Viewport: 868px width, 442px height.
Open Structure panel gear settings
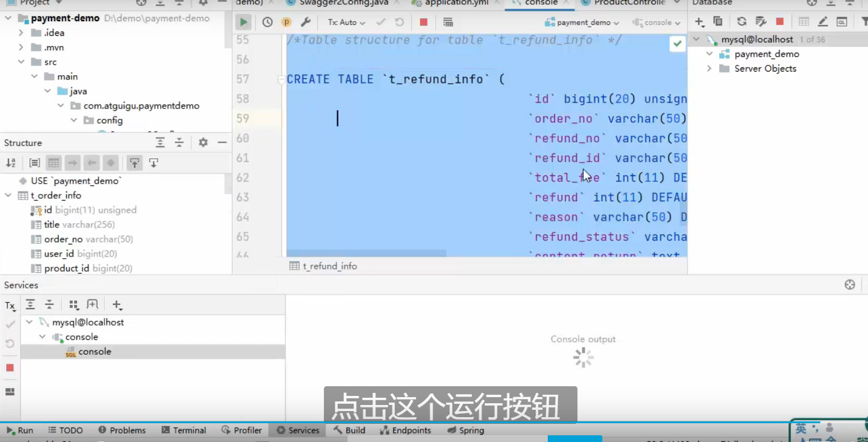[x=203, y=142]
